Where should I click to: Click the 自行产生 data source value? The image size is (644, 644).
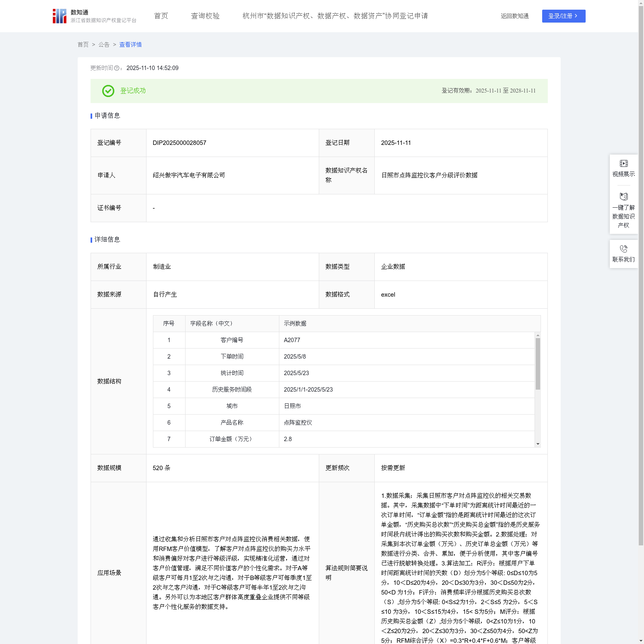coord(165,294)
